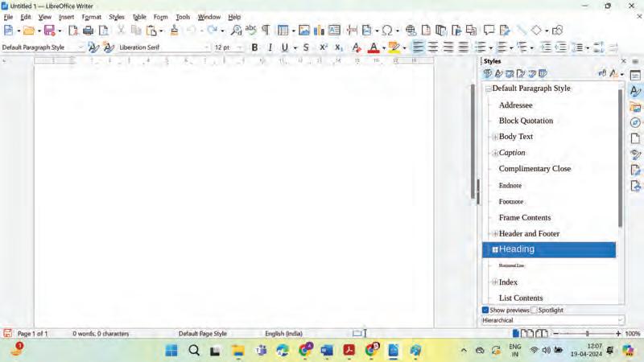Insert a chart icon
The height and width of the screenshot is (362, 644).
tap(319, 31)
